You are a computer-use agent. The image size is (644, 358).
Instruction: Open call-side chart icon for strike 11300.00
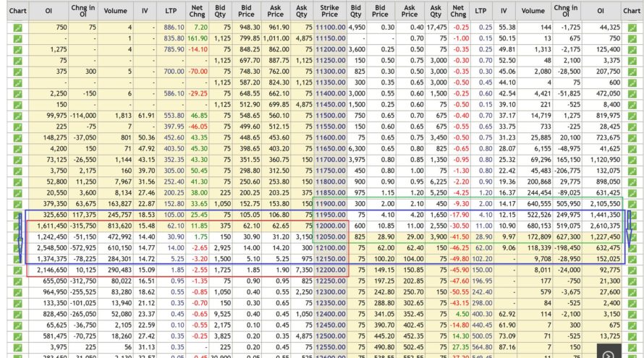point(17,72)
